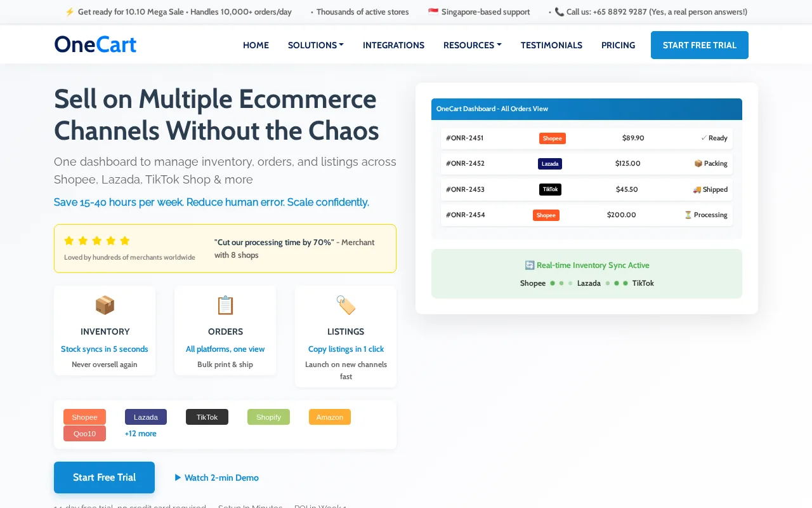
Task: Click the phone number +65 8892 9287
Action: (x=620, y=12)
